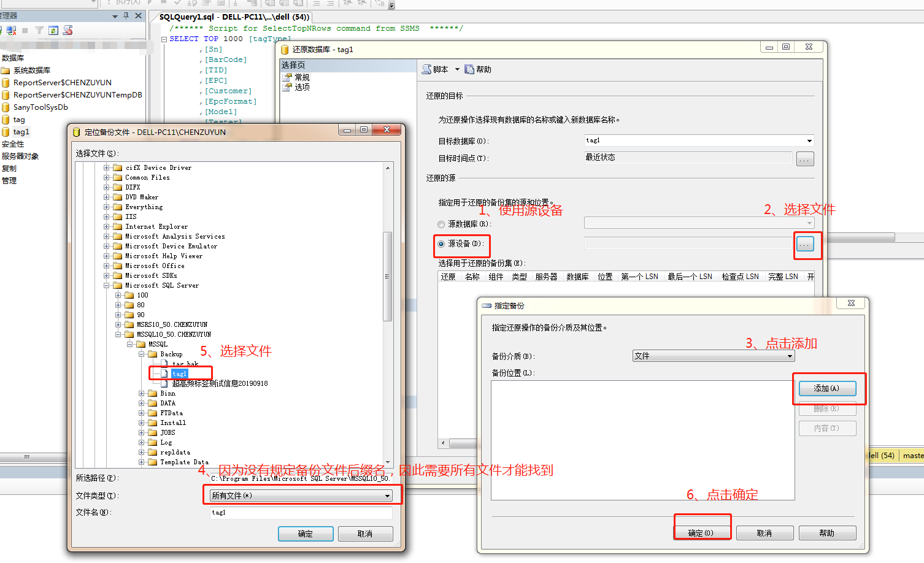Image resolution: width=924 pixels, height=563 pixels.
Task: Click the 数据库 column header in backup sets
Action: point(577,277)
